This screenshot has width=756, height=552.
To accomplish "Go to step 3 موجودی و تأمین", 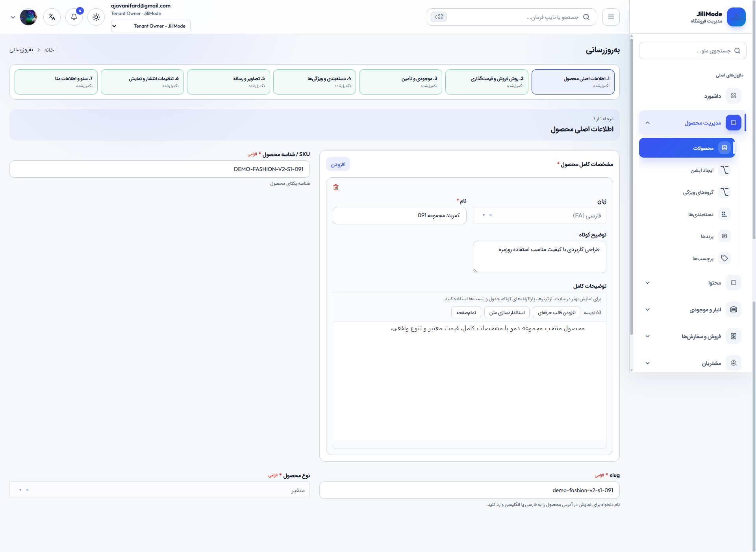I will pos(400,82).
